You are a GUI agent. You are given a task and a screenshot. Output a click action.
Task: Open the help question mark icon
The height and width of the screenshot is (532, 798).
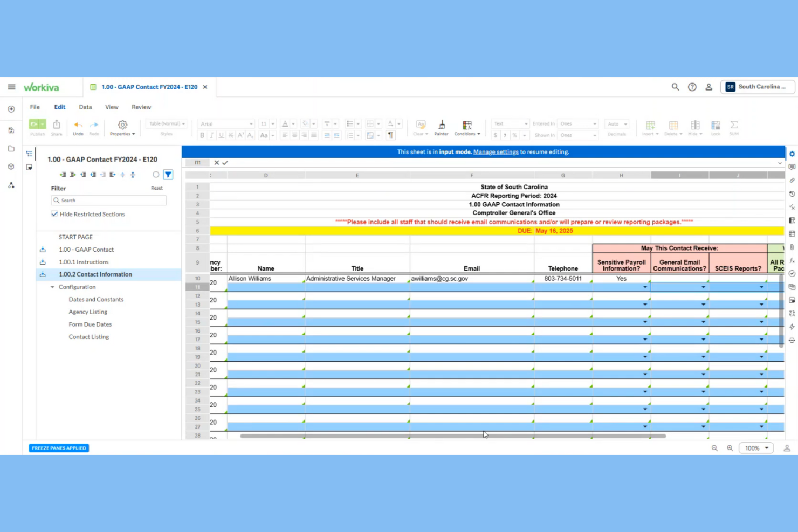click(692, 87)
